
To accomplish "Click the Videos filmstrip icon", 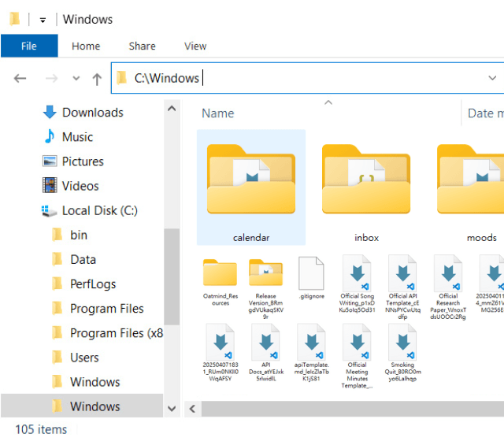I will click(x=50, y=185).
